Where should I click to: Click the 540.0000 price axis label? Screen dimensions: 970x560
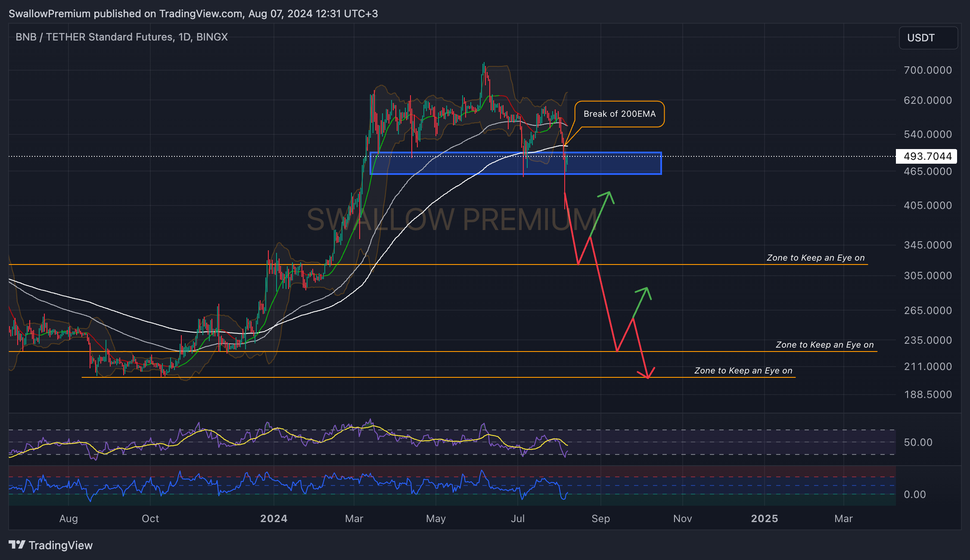(x=928, y=134)
